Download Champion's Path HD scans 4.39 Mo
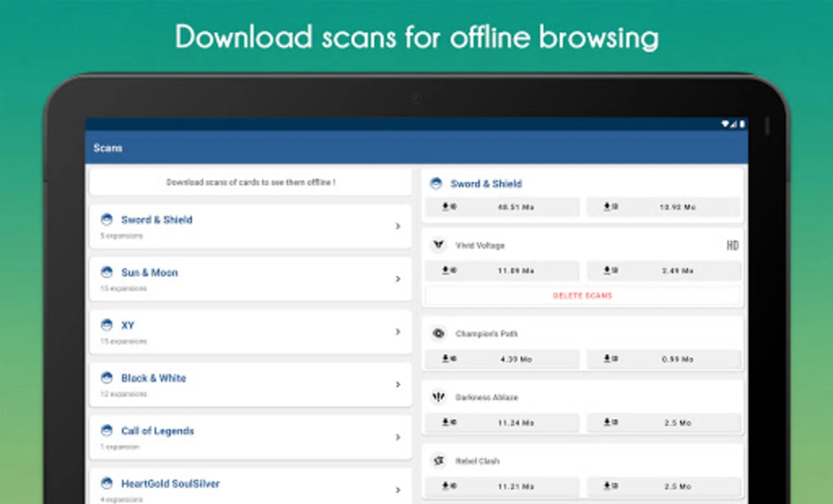The image size is (833, 504). [502, 359]
